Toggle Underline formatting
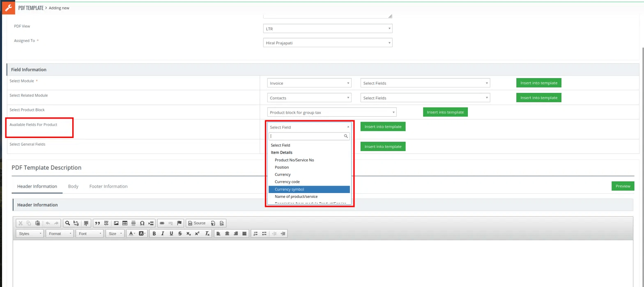The width and height of the screenshot is (644, 287). pos(171,234)
